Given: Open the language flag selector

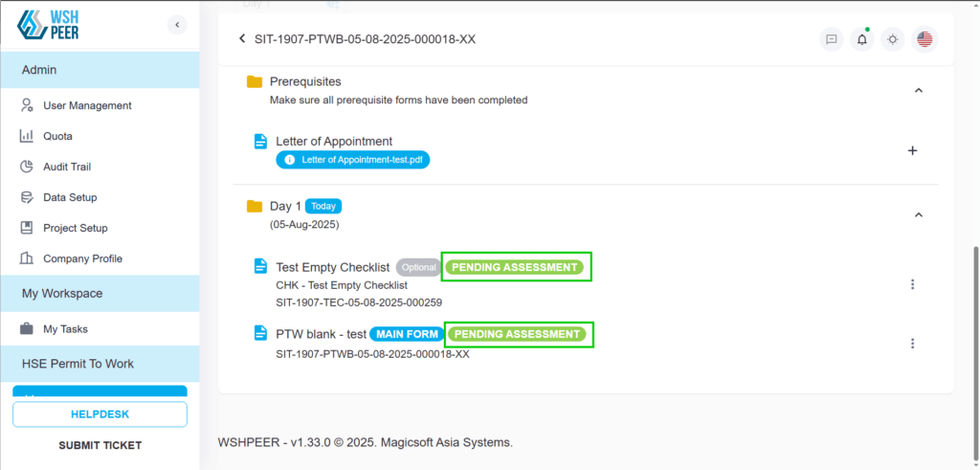Looking at the screenshot, I should coord(924,39).
